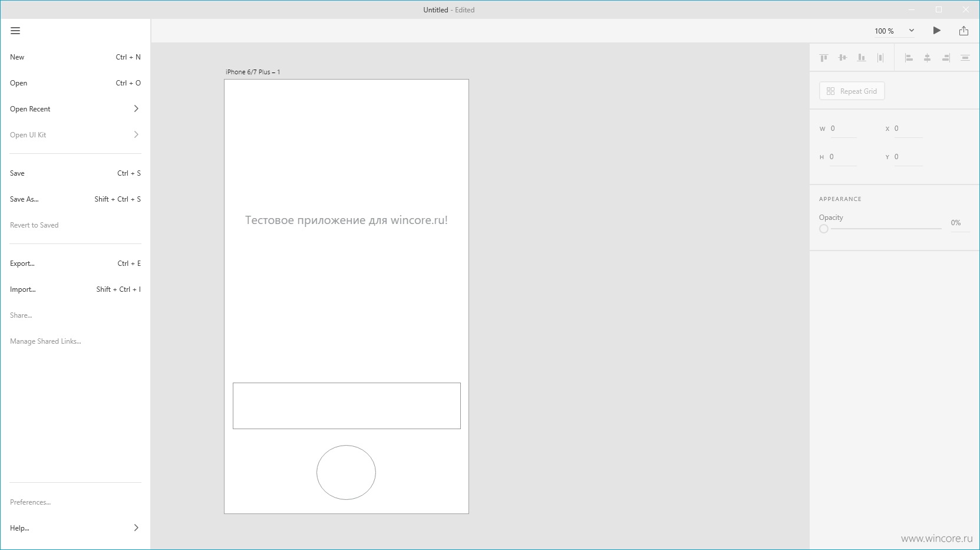Select the rectangle shape on artboard
This screenshot has width=980, height=550.
coord(347,406)
